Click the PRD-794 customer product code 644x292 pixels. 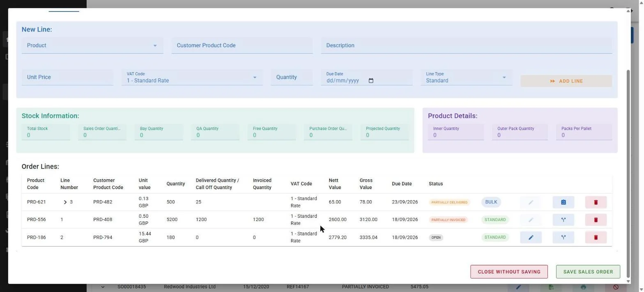click(103, 237)
